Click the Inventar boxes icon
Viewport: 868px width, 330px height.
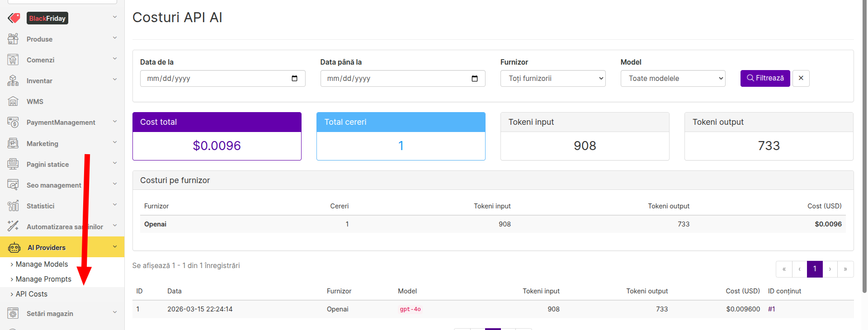13,80
